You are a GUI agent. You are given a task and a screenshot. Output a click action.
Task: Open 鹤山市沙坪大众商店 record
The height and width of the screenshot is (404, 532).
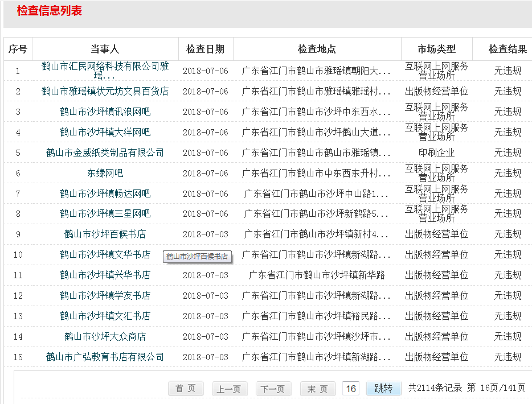coord(105,336)
